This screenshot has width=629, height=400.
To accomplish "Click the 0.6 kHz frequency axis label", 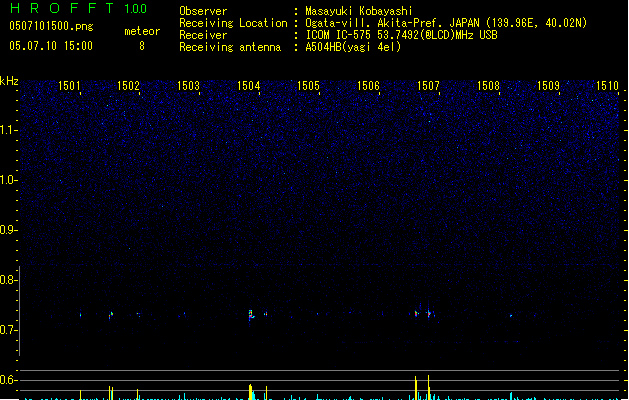I will coord(8,380).
